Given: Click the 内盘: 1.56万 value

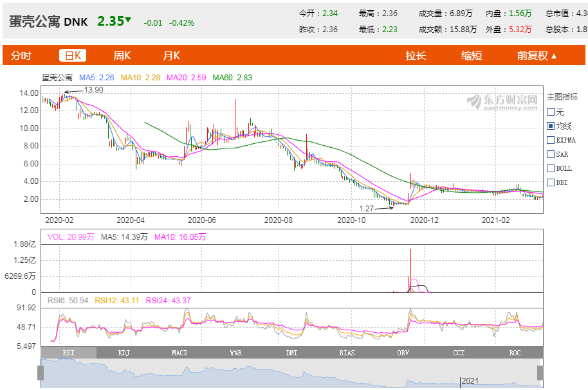Looking at the screenshot, I should coord(508,13).
